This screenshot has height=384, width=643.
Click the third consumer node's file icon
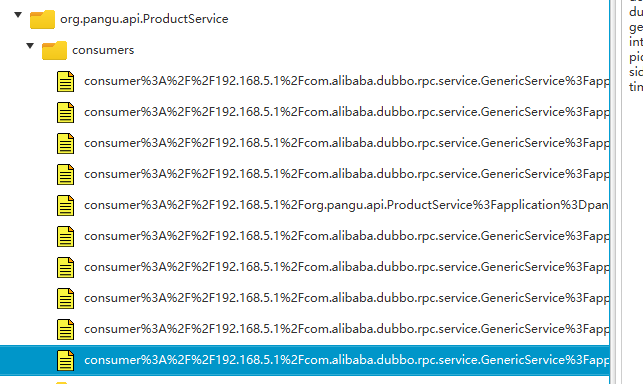pyautogui.click(x=65, y=143)
